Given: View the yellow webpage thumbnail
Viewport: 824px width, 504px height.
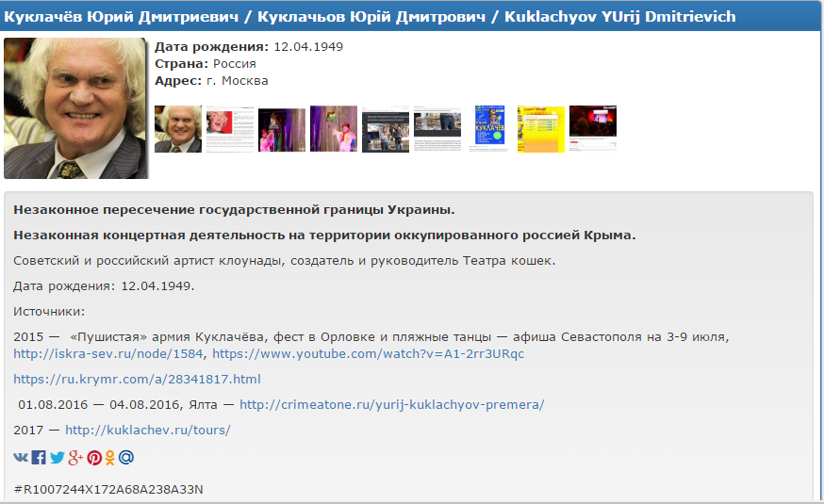Looking at the screenshot, I should [541, 129].
